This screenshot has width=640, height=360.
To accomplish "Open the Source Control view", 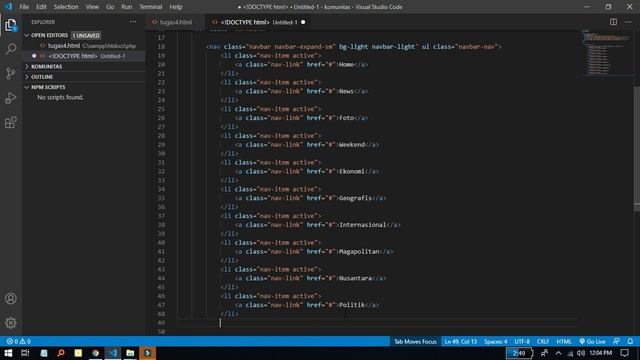I will click(11, 73).
